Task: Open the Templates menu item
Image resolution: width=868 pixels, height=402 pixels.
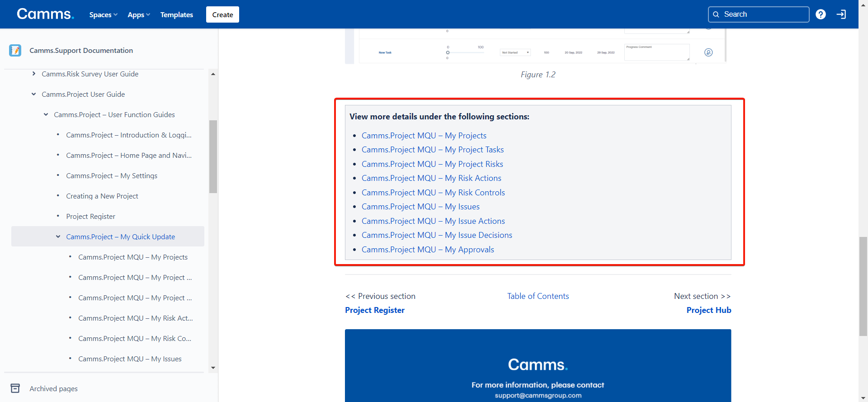Action: 176,14
